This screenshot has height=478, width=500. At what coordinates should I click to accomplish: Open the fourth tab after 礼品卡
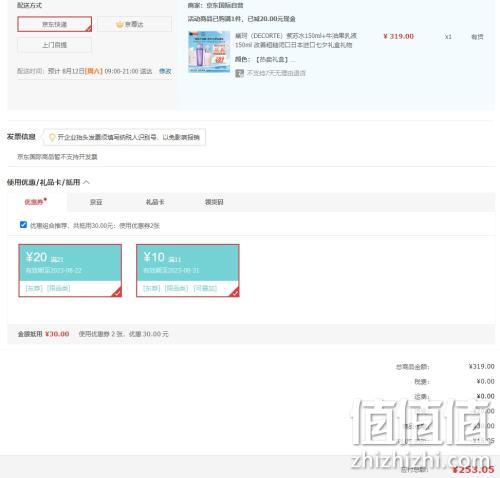click(214, 202)
